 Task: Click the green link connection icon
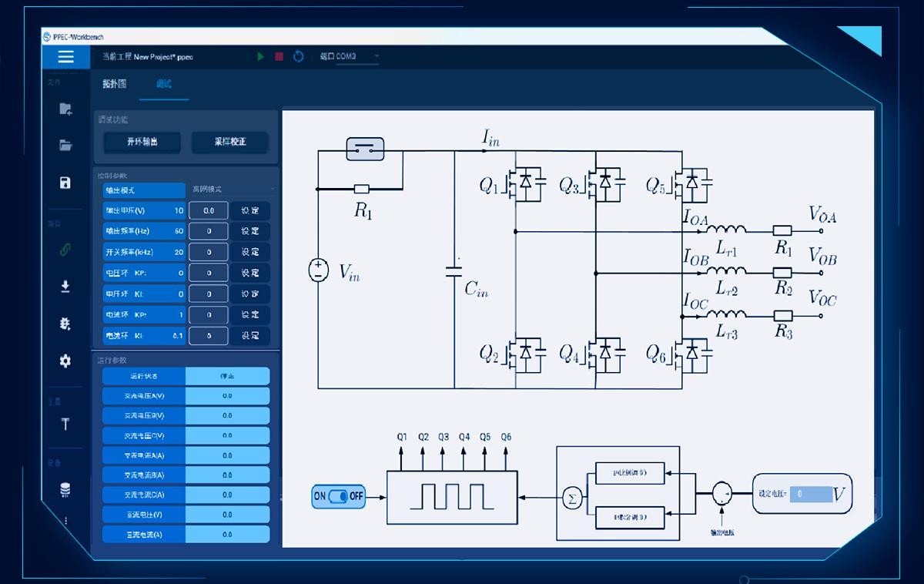pos(65,250)
